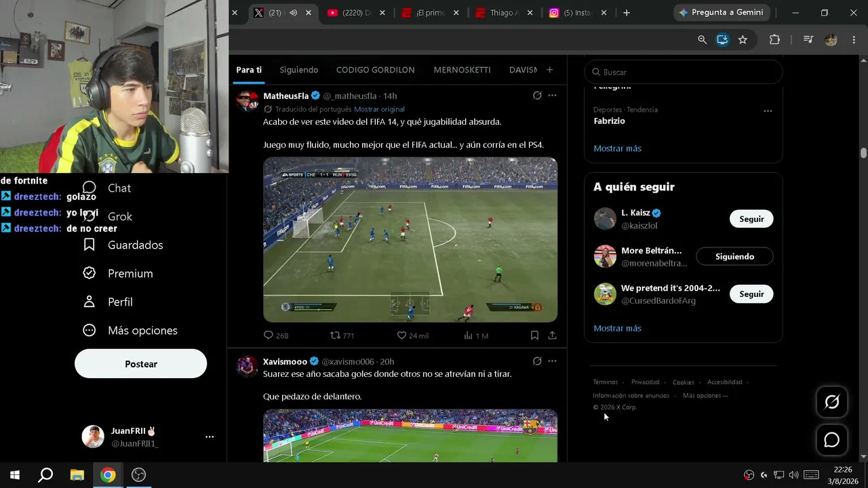The width and height of the screenshot is (868, 488).
Task: Open the Xavismooo Suarez video
Action: (410, 436)
